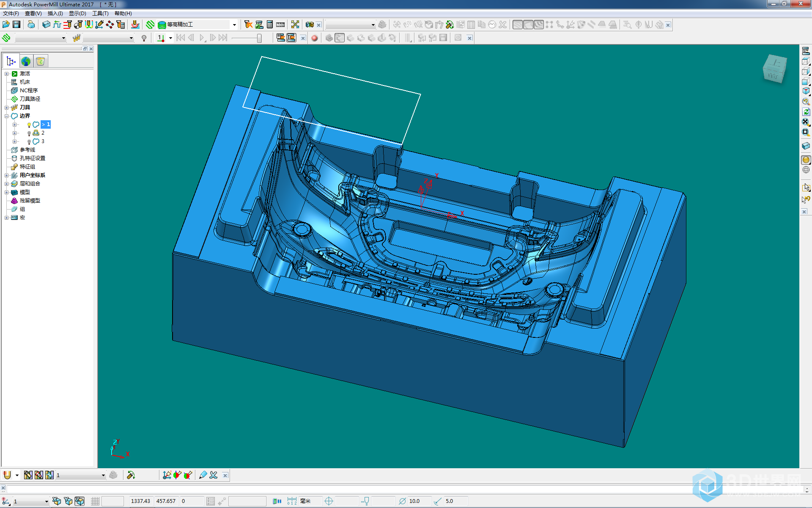Collapse the 边界 tree node

pos(6,116)
